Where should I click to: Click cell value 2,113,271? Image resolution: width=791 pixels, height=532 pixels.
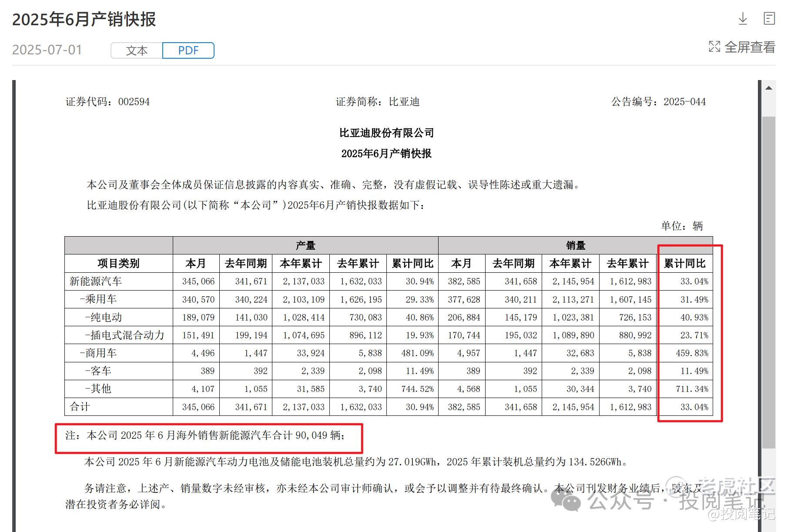[573, 300]
